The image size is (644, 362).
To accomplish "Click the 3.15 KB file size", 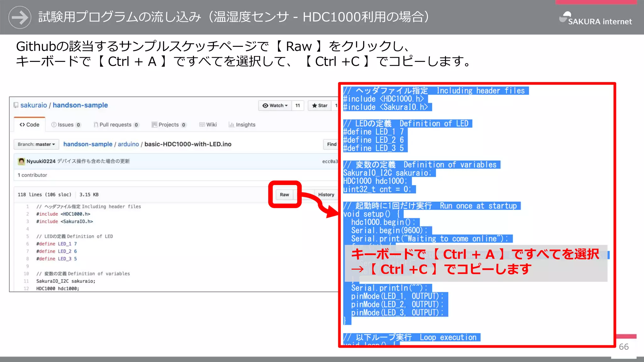I will tap(89, 195).
